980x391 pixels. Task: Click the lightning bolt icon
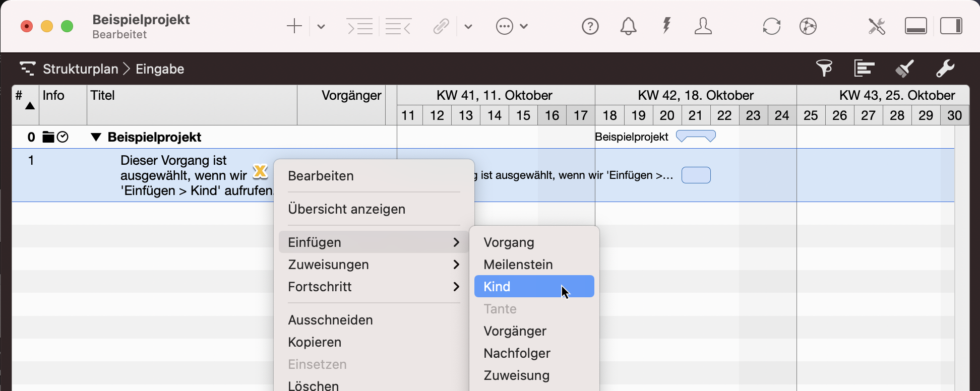[666, 25]
